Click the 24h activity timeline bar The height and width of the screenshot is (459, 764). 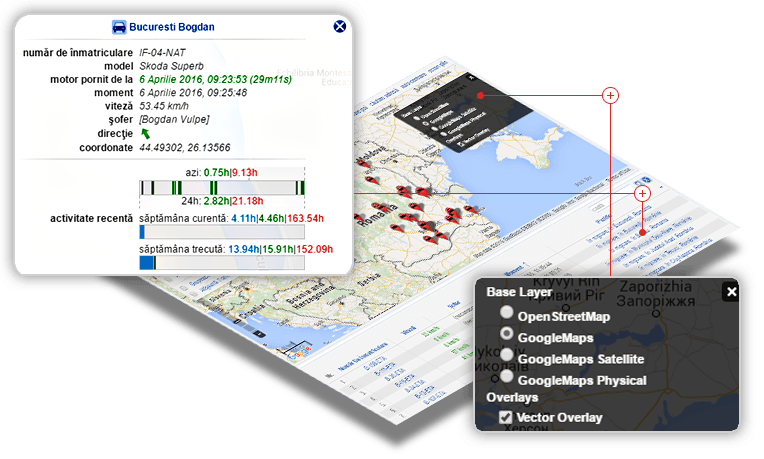(222, 187)
